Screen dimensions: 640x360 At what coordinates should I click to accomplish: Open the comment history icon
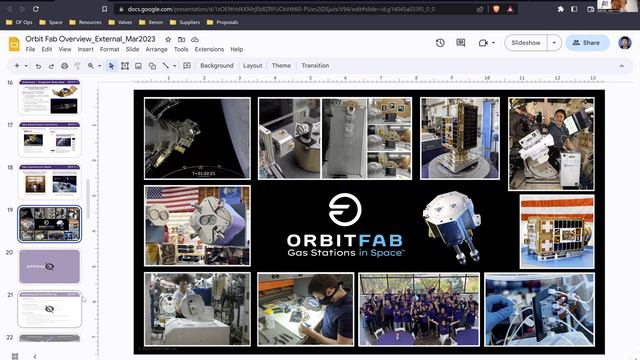[x=461, y=43]
